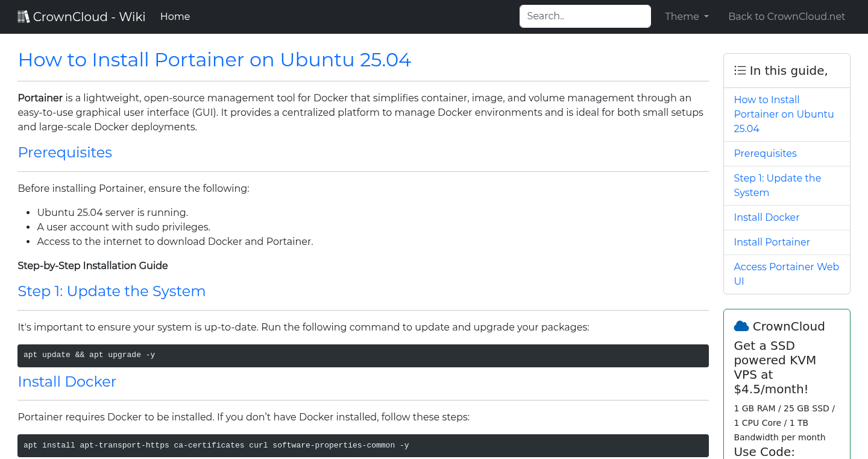
Task: Click the page heading 'How to Install Portainer on Ubuntu 25.04'
Action: click(215, 60)
